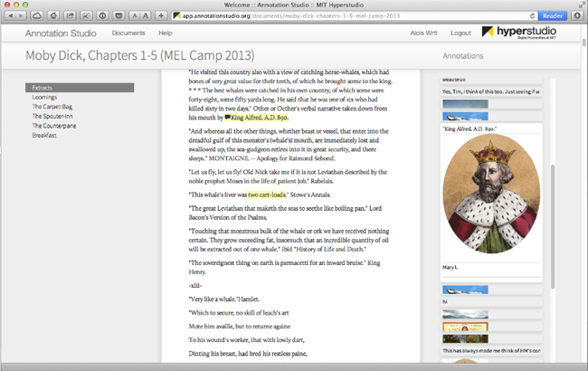Open annotation 'Yes, Tim, I think of this too'

pyautogui.click(x=491, y=91)
